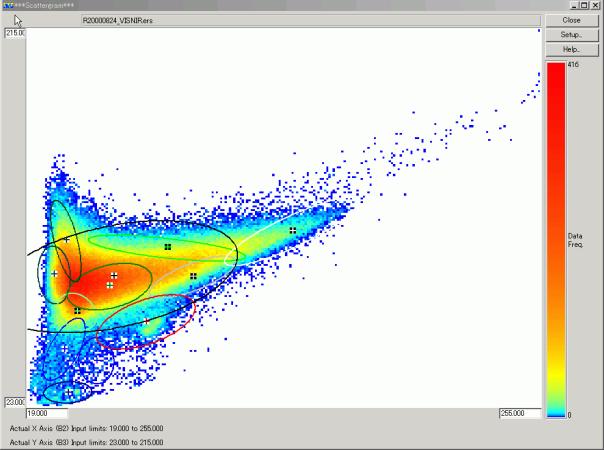Click the Y axis minimum field showing 23.000
The width and height of the screenshot is (604, 450).
coord(15,401)
